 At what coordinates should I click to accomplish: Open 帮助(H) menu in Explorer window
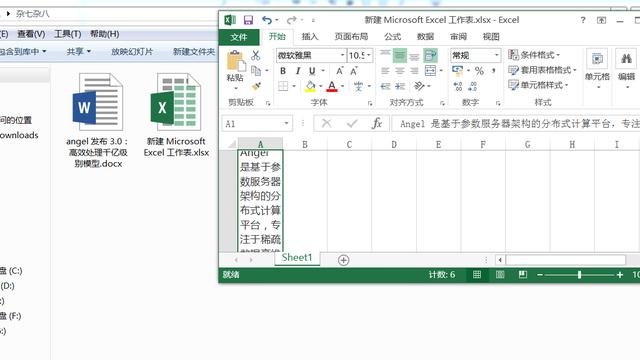click(104, 34)
